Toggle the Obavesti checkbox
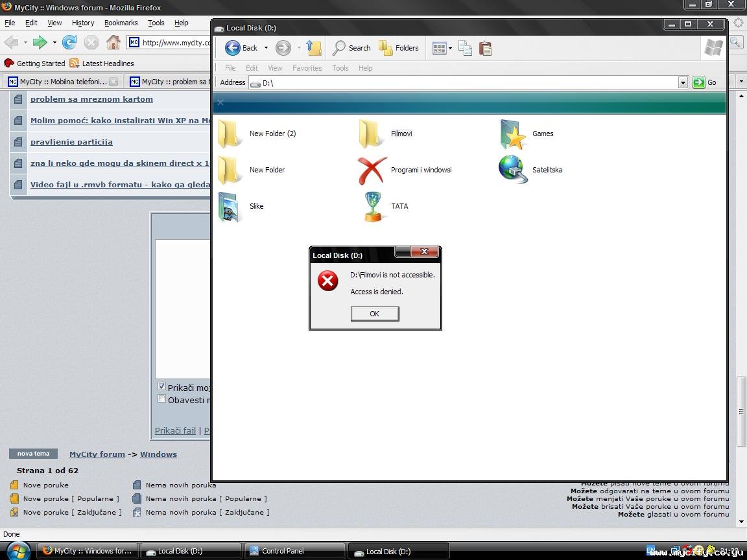Image resolution: width=747 pixels, height=560 pixels. click(x=161, y=399)
